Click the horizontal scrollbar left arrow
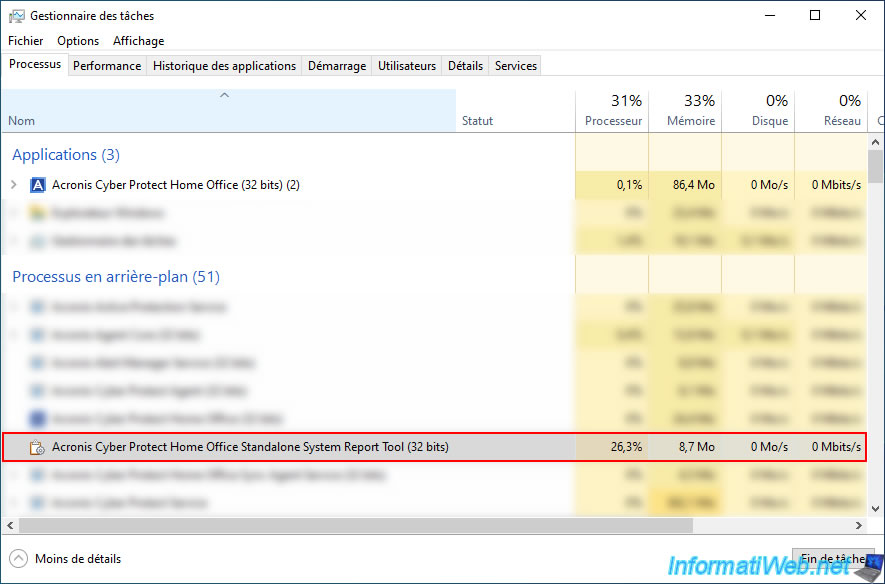Viewport: 885px width, 584px height. (10, 525)
